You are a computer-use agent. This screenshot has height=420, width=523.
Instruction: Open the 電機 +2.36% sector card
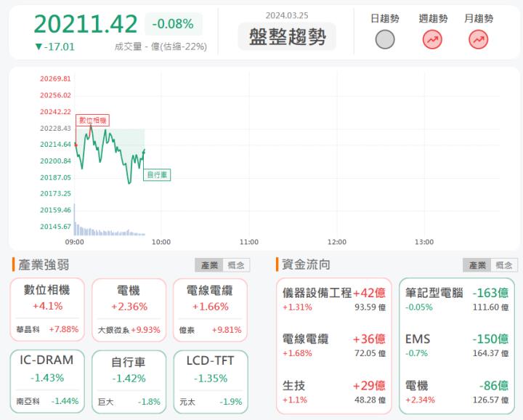coord(129,310)
